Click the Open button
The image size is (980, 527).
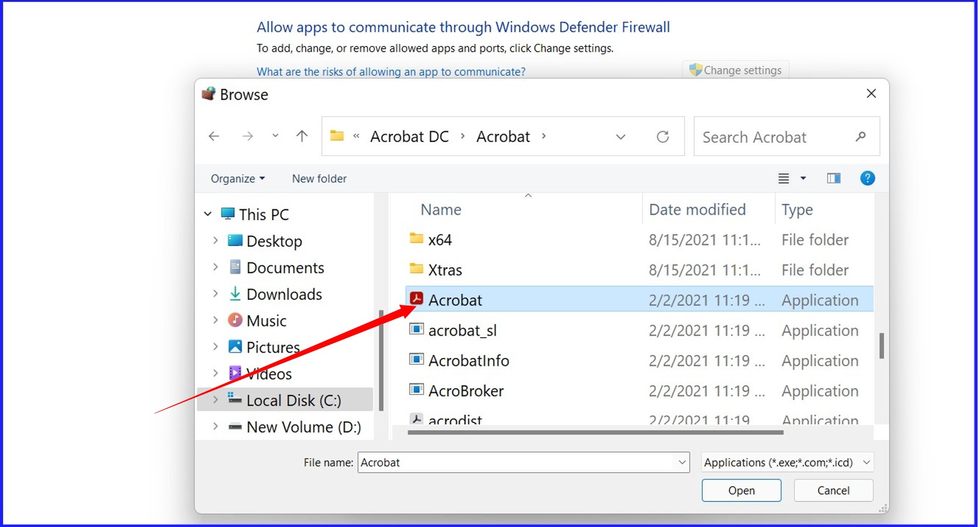pos(742,490)
